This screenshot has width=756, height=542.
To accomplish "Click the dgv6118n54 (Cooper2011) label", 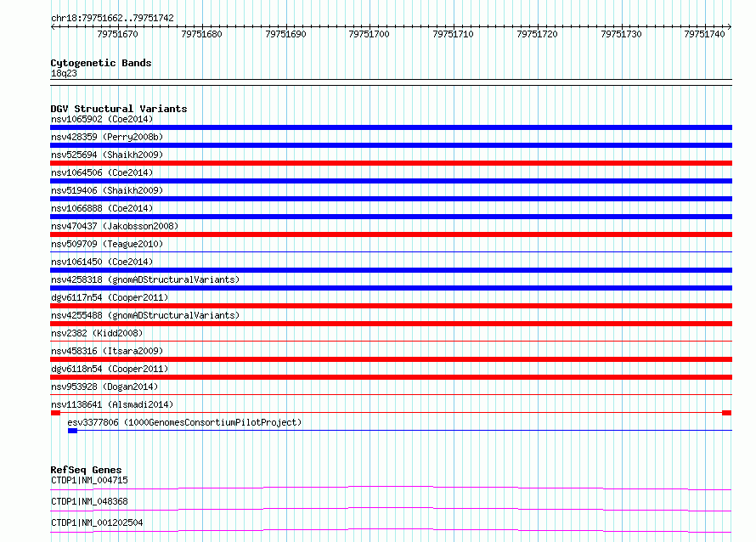I will click(110, 369).
